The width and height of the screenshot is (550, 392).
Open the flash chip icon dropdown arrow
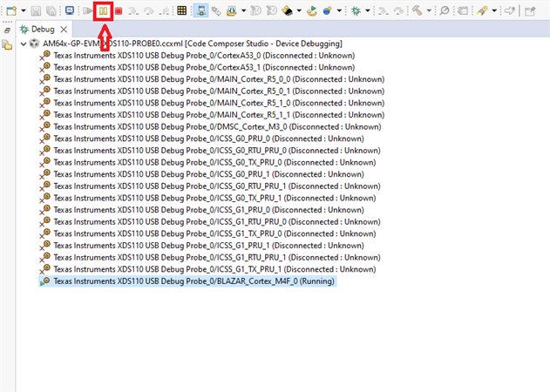299,10
